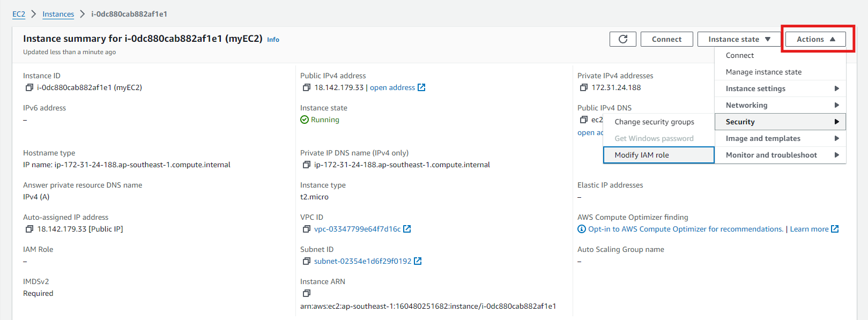868x320 pixels.
Task: Copy the private IP DNS name
Action: pos(307,165)
